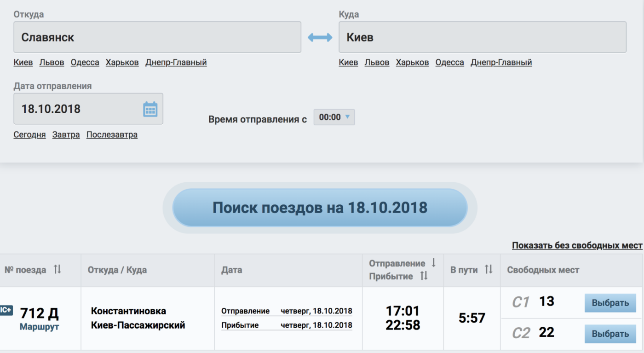Choose Днепр-Главный under the Куда field

pyautogui.click(x=501, y=63)
